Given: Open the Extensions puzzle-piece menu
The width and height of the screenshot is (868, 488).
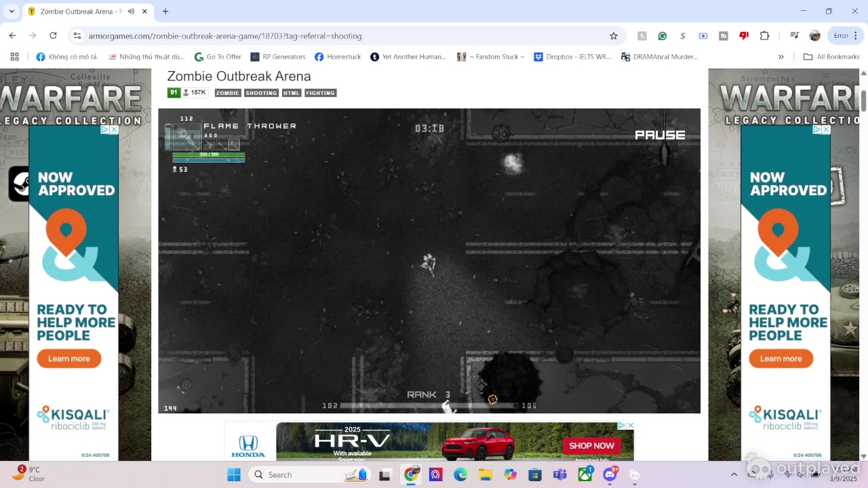Looking at the screenshot, I should [765, 36].
